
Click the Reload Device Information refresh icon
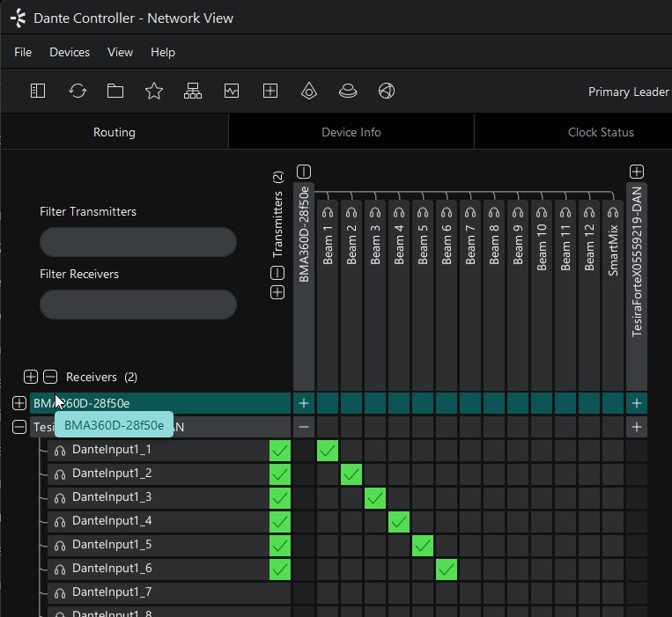(x=78, y=91)
